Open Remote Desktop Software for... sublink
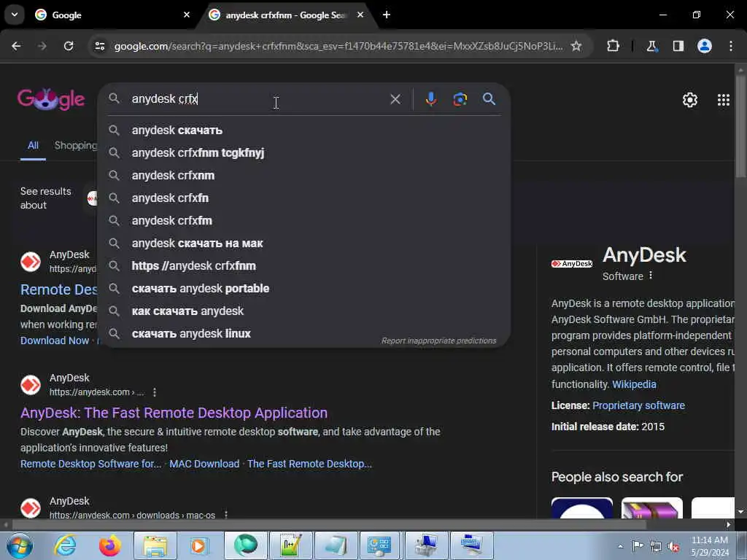Image resolution: width=747 pixels, height=560 pixels. 91,464
